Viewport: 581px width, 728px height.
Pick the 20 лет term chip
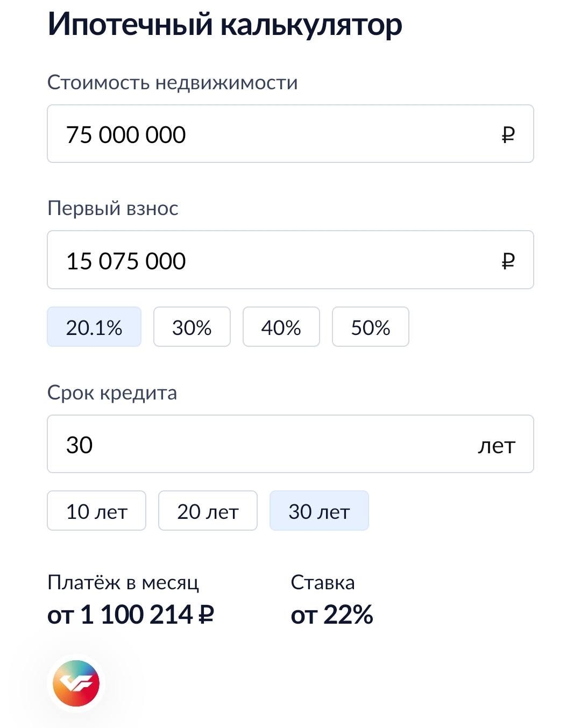point(208,511)
